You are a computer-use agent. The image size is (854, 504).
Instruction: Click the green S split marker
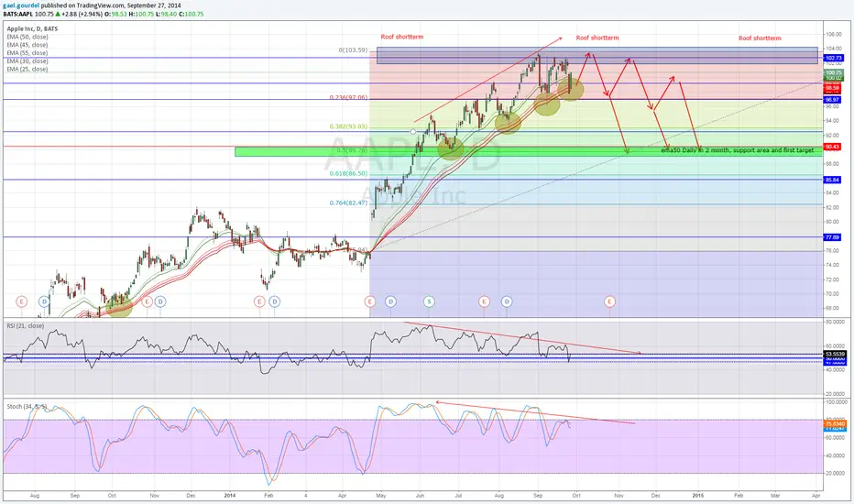click(429, 301)
